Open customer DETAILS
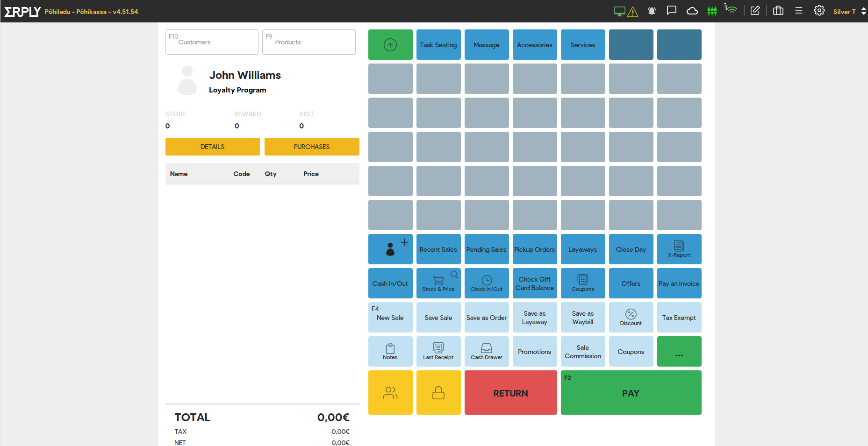The image size is (868, 446). [213, 147]
